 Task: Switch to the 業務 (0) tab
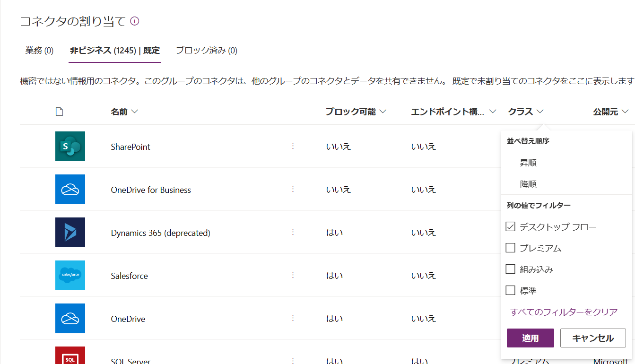pyautogui.click(x=39, y=51)
